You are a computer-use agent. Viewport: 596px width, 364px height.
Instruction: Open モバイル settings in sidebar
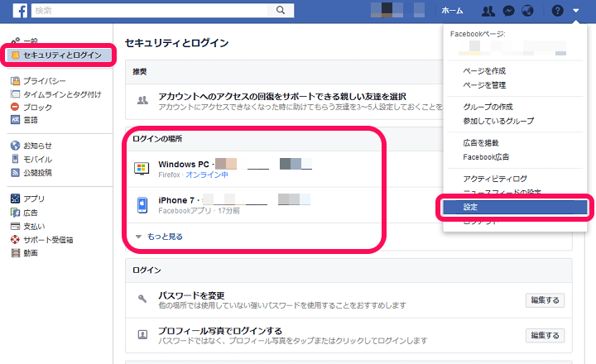[x=37, y=159]
